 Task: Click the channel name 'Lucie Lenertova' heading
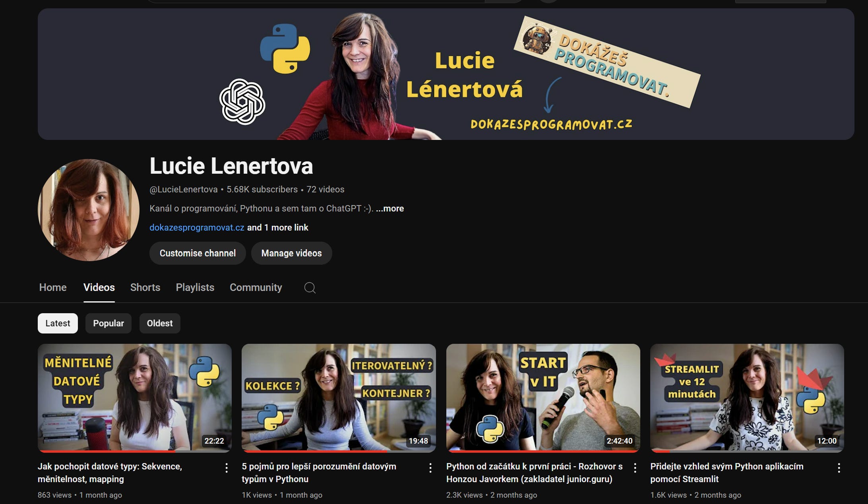[231, 166]
